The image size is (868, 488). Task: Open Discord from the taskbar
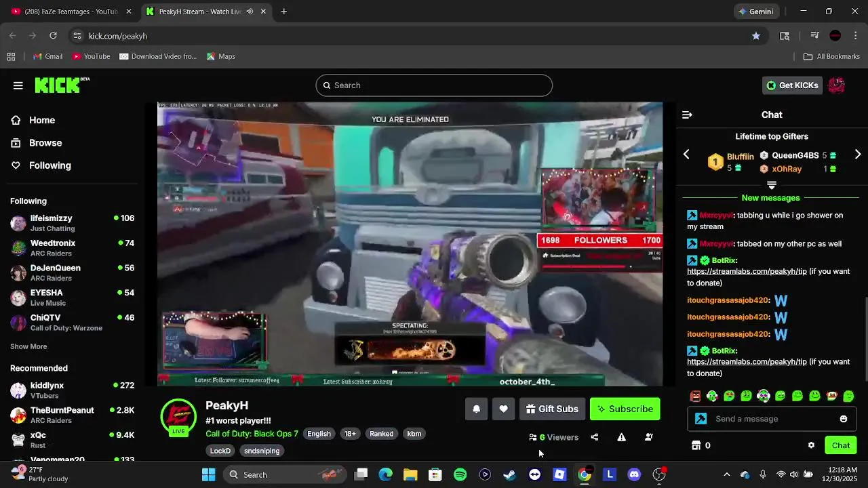click(634, 474)
